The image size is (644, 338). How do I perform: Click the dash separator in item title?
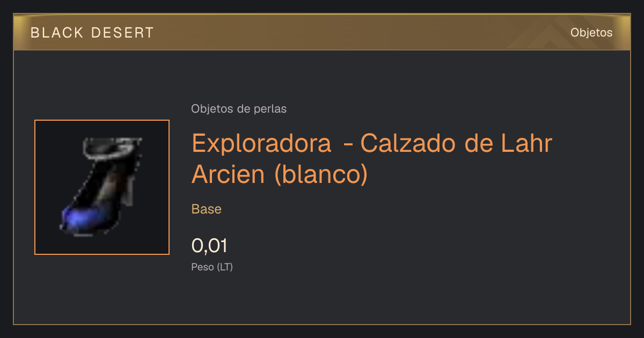(348, 144)
